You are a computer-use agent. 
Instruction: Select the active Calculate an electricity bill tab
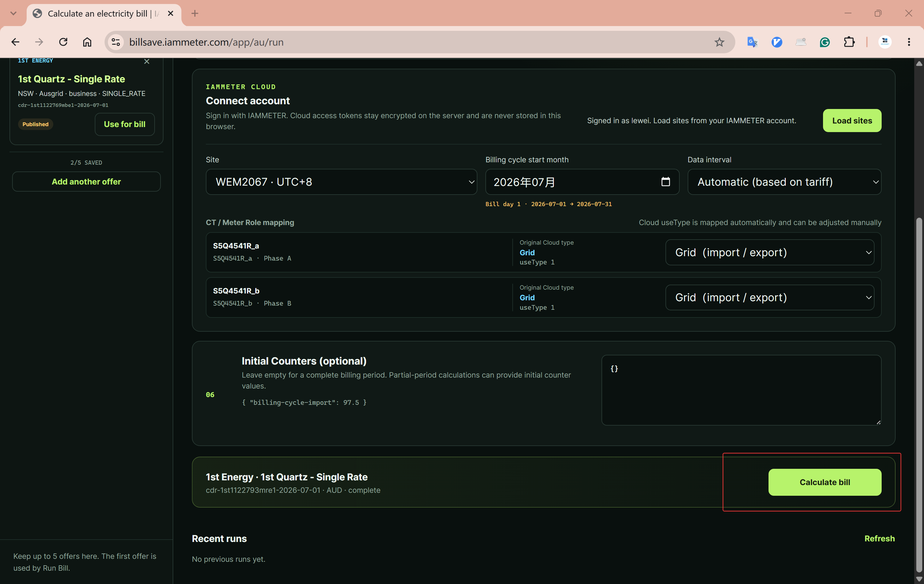pos(104,14)
